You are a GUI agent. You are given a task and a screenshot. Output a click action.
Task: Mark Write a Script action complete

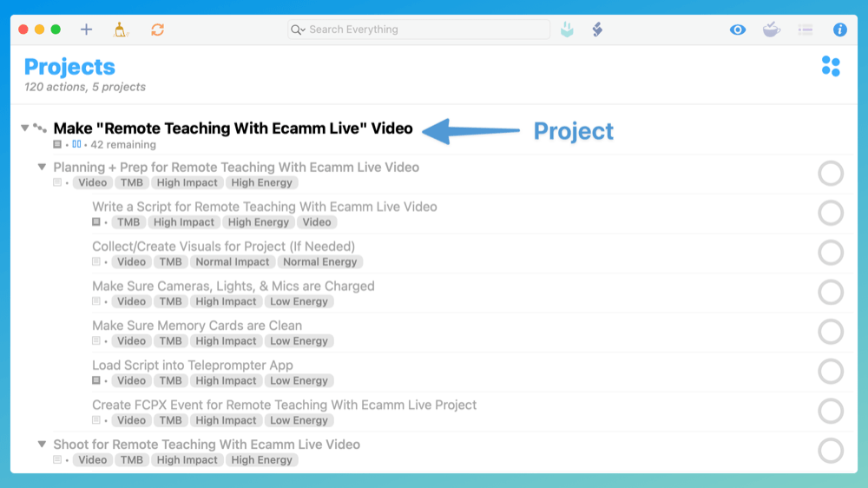(x=831, y=214)
